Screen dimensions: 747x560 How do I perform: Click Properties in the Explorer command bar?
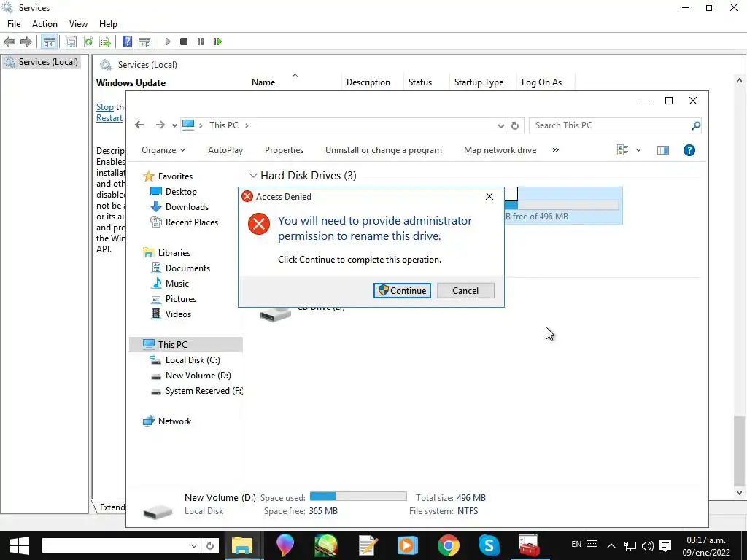pyautogui.click(x=284, y=150)
